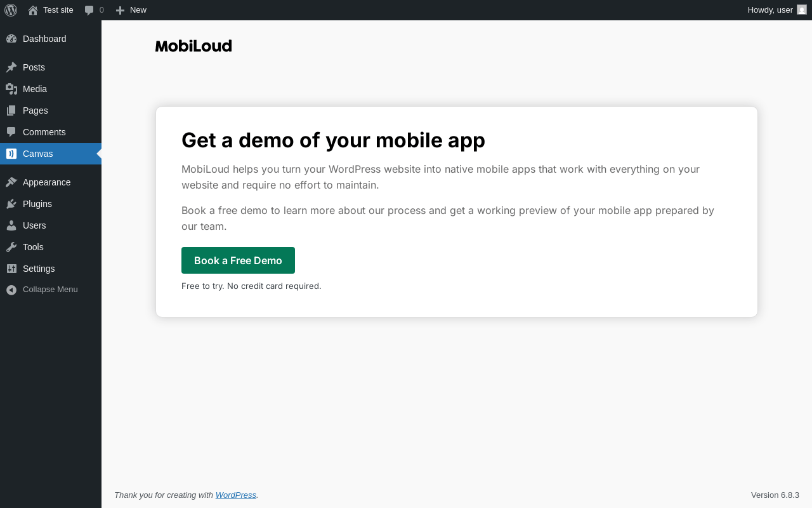Open the Howdy, user account menu
This screenshot has height=508, width=812.
pyautogui.click(x=777, y=10)
